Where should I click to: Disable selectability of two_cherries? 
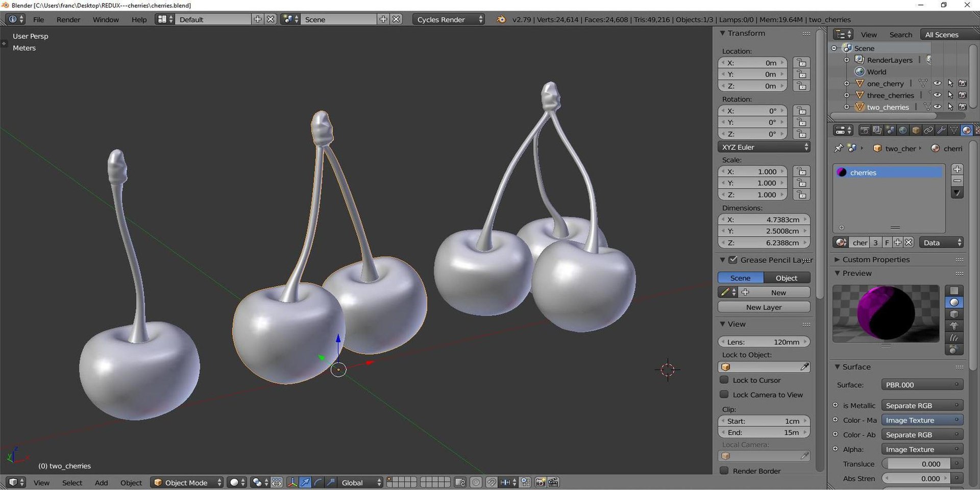point(950,107)
